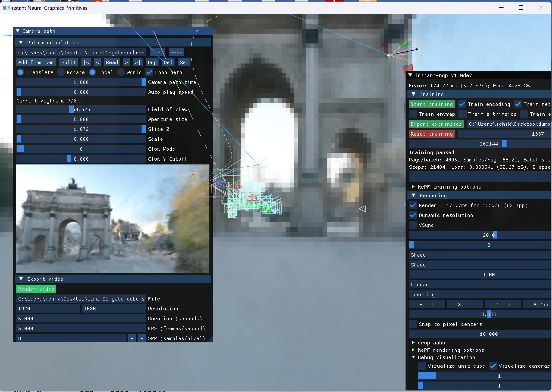Step to previous keyframe with < button
Viewport: 552px width, 392px height.
pos(97,62)
